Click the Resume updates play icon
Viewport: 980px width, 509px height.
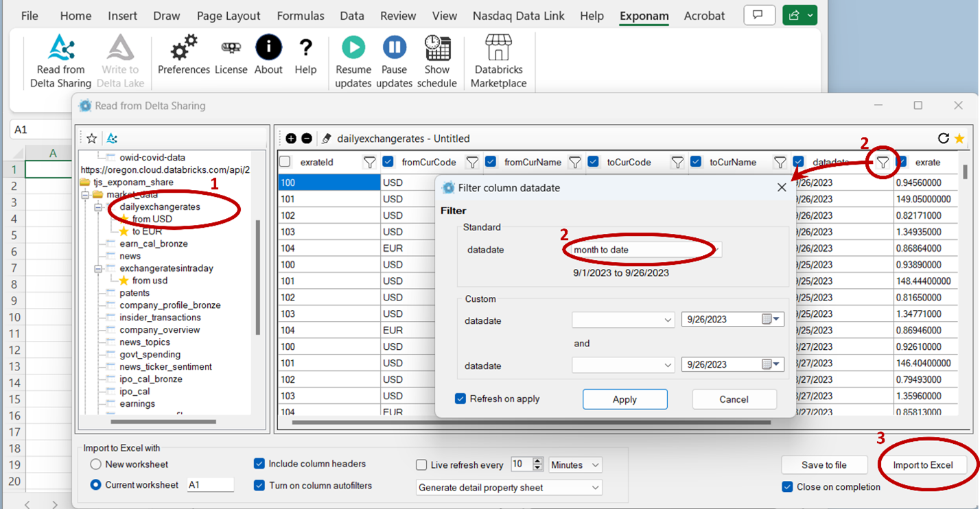click(353, 47)
